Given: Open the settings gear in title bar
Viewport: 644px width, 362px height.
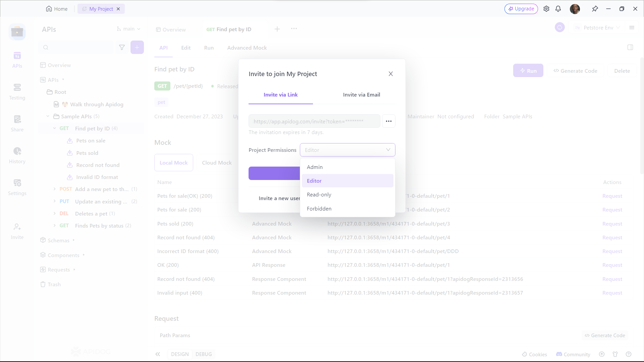Looking at the screenshot, I should (x=546, y=9).
